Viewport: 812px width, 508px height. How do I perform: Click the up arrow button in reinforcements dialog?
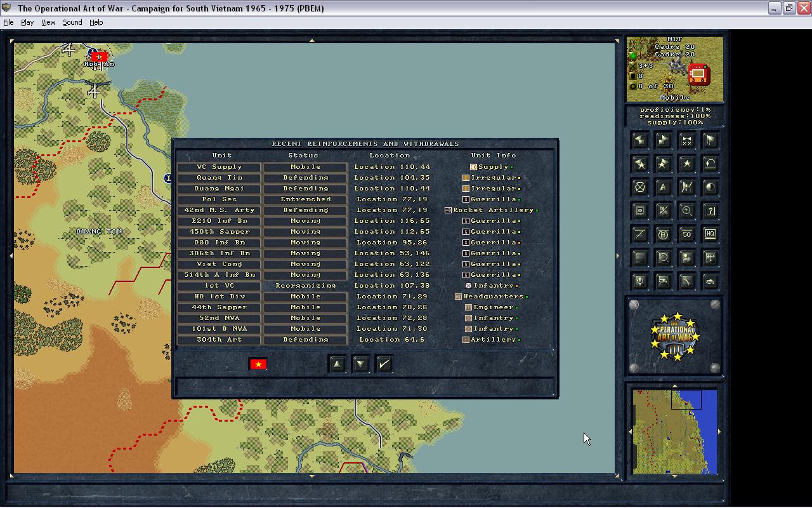337,364
